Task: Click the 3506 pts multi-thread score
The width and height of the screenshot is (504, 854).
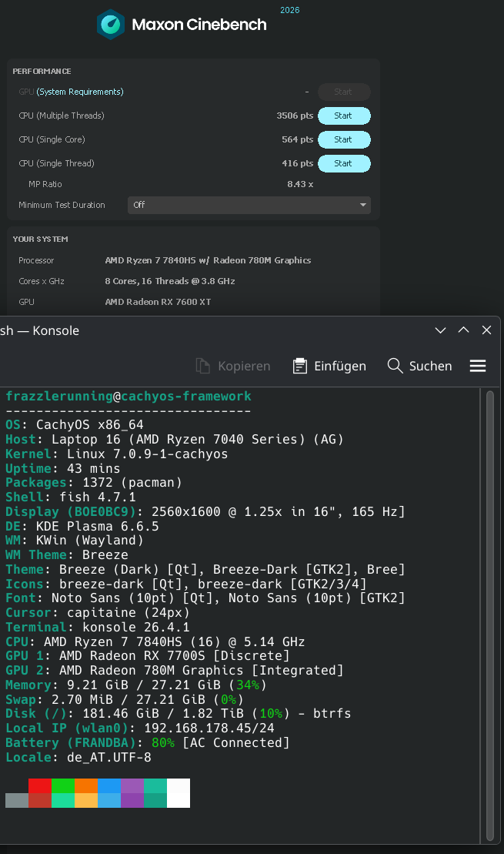Action: coord(295,116)
